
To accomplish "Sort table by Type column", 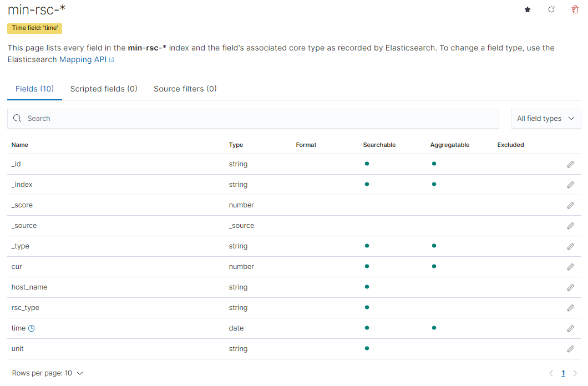I will coord(236,145).
